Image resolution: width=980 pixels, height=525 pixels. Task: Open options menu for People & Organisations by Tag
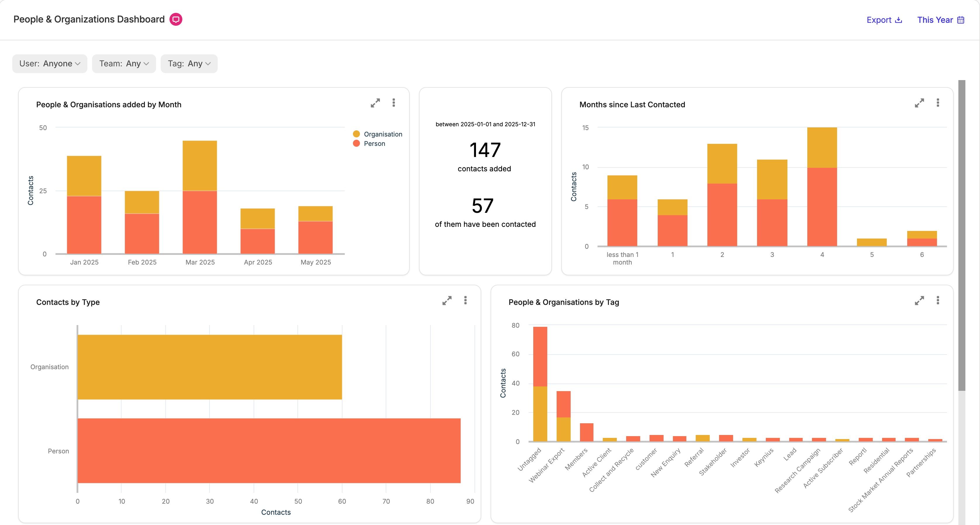coord(938,301)
